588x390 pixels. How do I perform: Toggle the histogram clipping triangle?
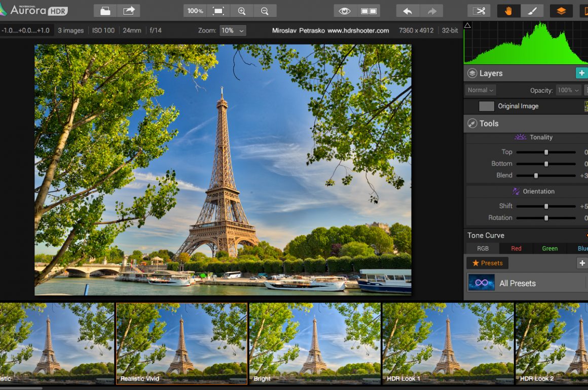click(468, 25)
